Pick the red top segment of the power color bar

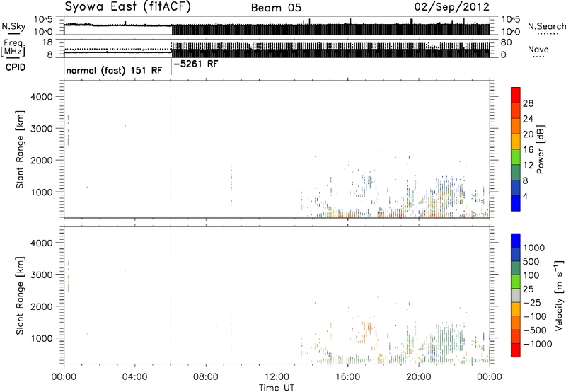point(516,96)
